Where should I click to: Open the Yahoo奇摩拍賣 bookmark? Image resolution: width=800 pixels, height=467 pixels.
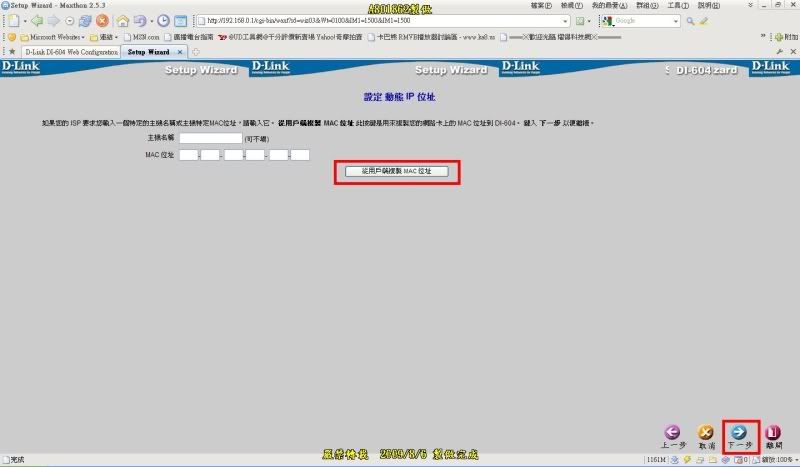[290, 37]
